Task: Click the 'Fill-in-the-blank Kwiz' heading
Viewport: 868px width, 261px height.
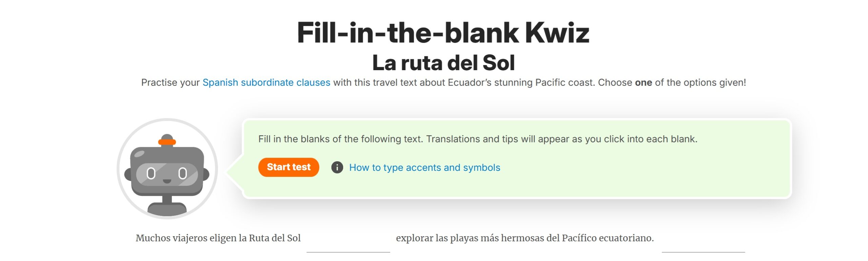Action: [443, 33]
